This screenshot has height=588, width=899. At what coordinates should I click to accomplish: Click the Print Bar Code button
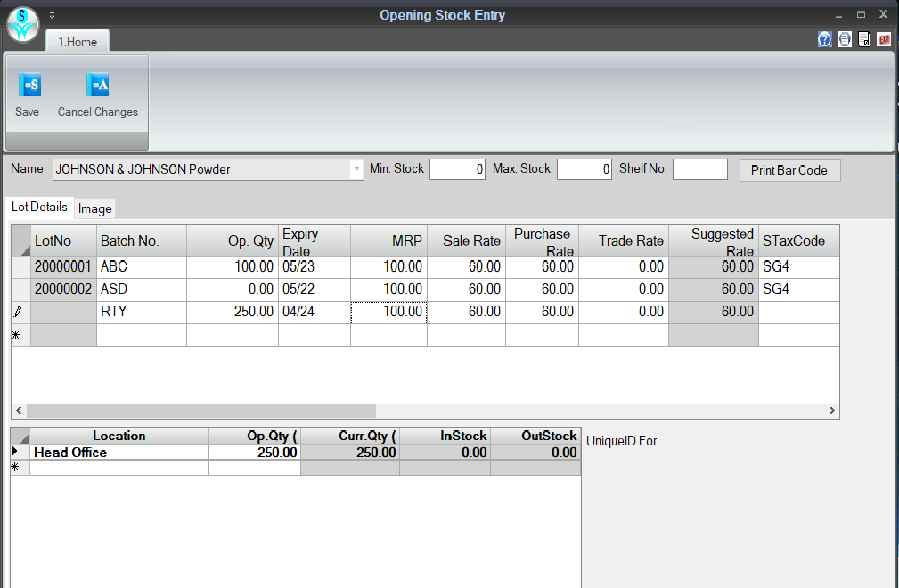pyautogui.click(x=789, y=170)
